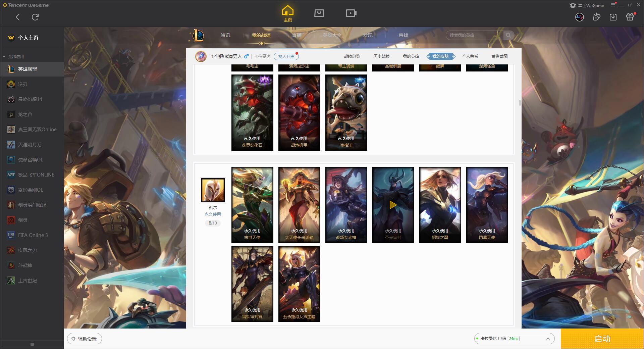Switch to 个人荣誉 sub-tab
The width and height of the screenshot is (644, 349).
470,56
